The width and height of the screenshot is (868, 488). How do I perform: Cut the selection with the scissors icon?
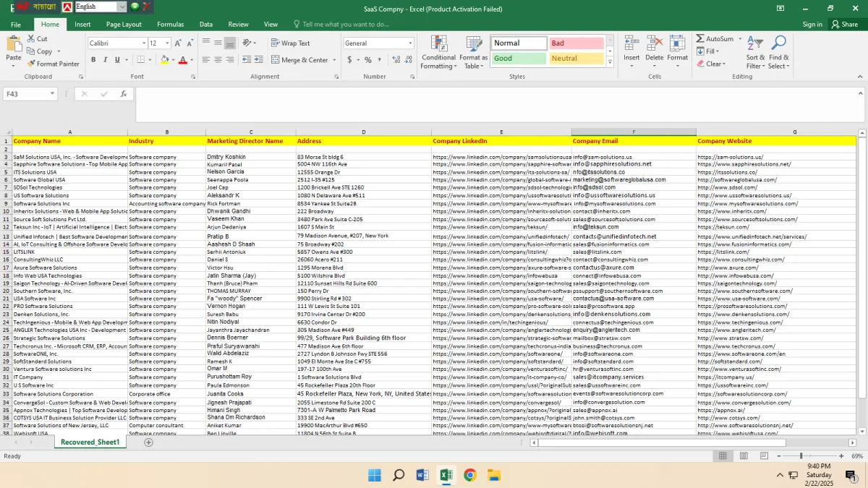(x=32, y=39)
